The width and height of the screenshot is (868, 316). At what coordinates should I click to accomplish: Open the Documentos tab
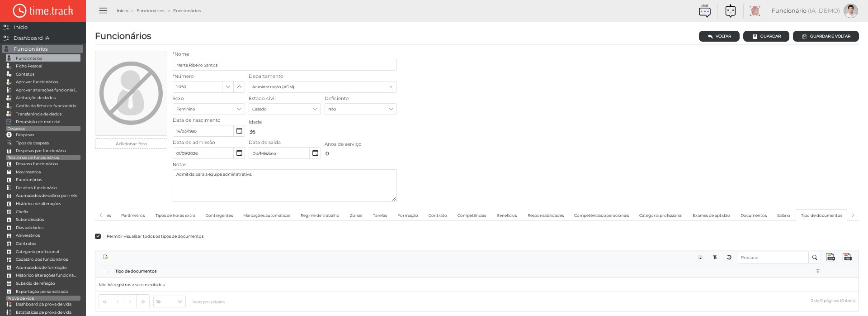pos(754,215)
